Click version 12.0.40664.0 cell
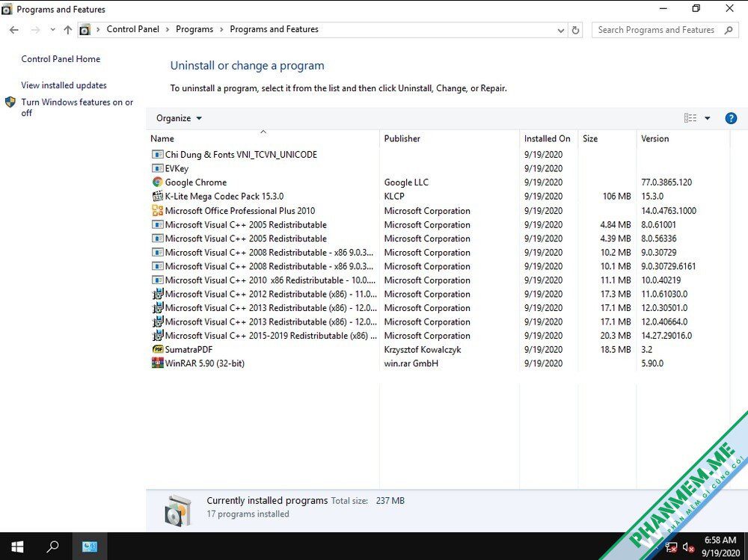The height and width of the screenshot is (560, 748). pos(664,321)
